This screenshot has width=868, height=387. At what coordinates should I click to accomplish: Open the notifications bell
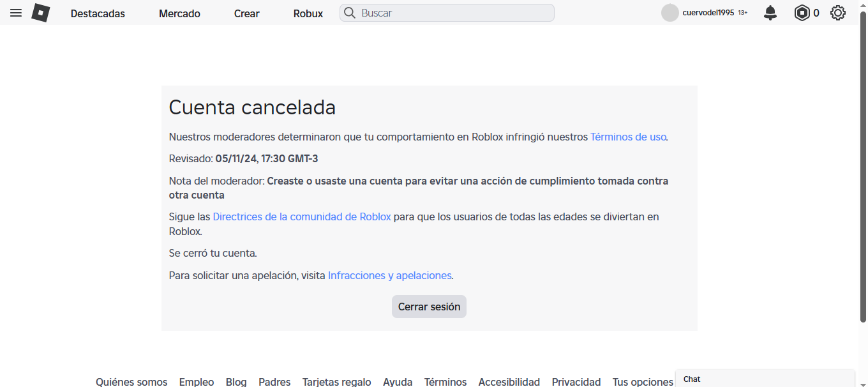point(771,13)
